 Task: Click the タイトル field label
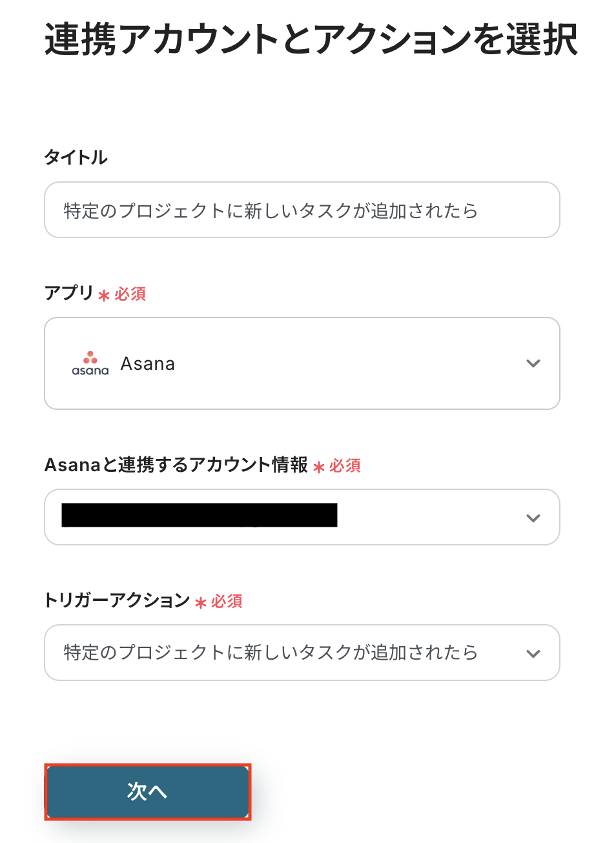click(x=76, y=157)
